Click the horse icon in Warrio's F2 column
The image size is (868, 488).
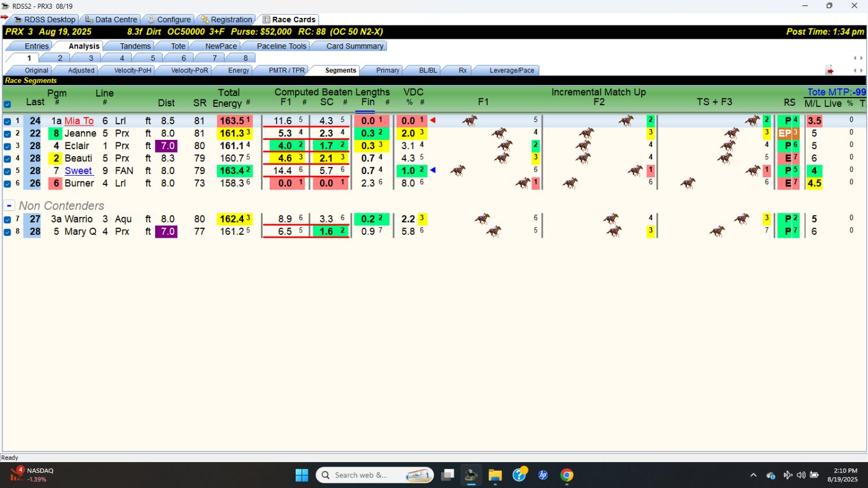611,219
